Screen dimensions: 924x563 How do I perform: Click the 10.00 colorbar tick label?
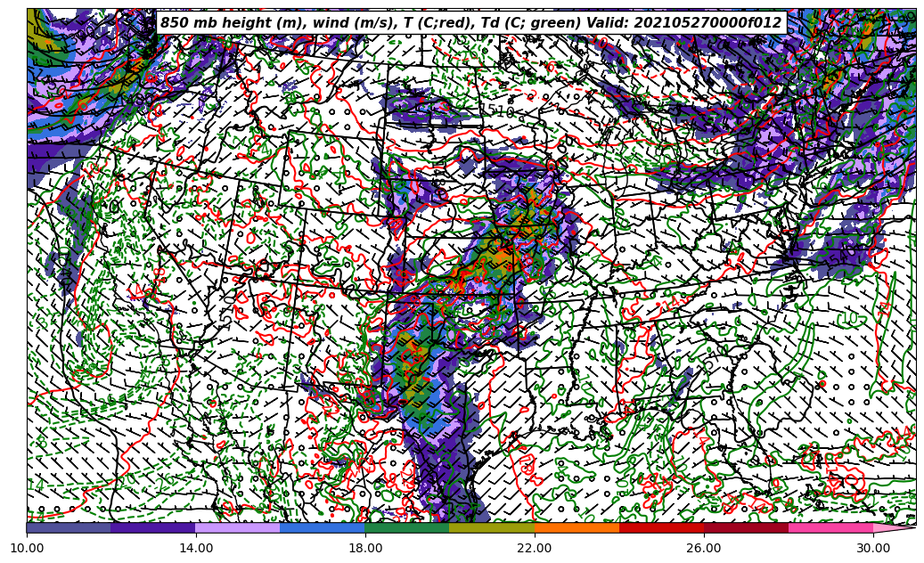coord(27,548)
